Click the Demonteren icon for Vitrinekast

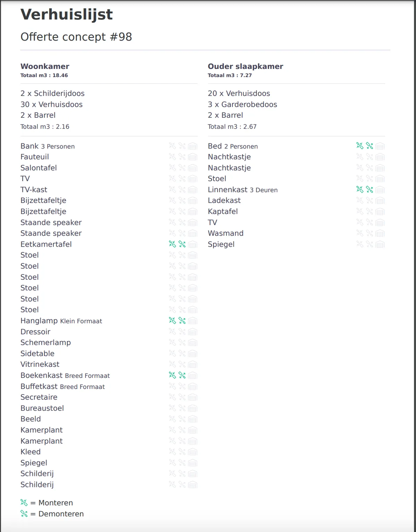pyautogui.click(x=182, y=364)
